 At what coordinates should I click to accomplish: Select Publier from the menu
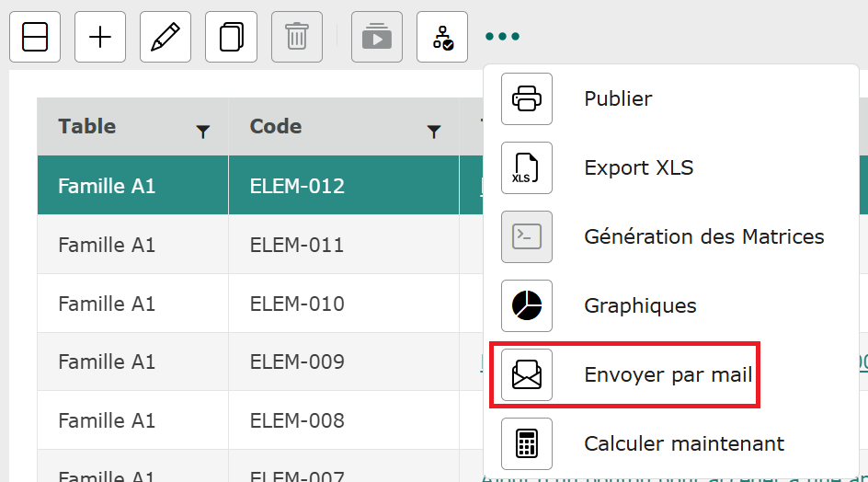[x=618, y=98]
